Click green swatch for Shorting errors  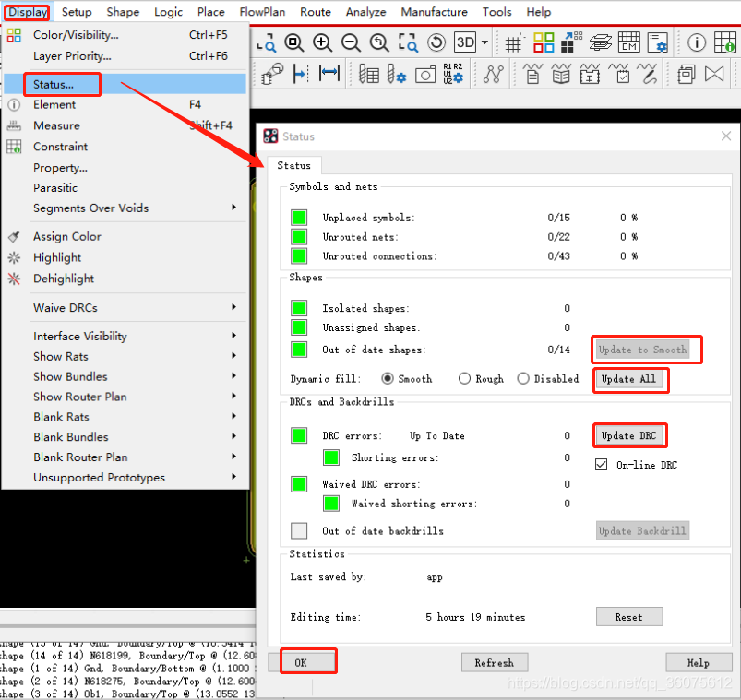[x=331, y=457]
